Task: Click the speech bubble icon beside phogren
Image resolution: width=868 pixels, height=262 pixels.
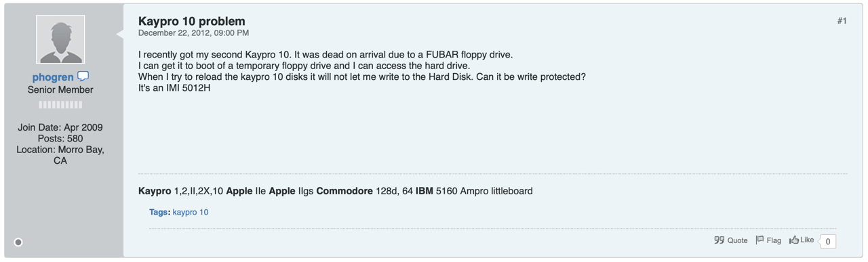Action: coord(83,77)
